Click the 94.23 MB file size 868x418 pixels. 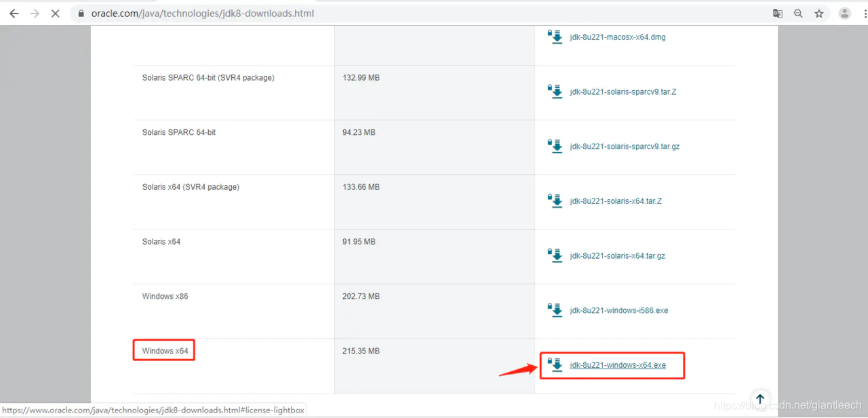click(x=359, y=133)
